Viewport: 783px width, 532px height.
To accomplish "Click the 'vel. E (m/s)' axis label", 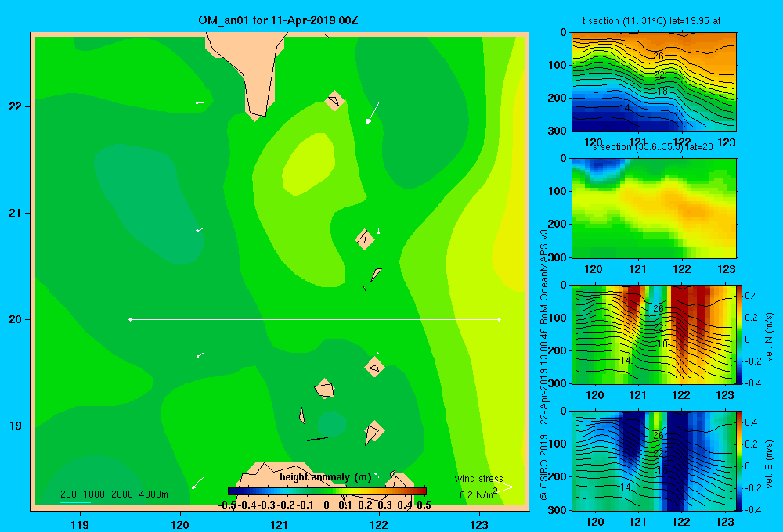I will click(x=769, y=464).
